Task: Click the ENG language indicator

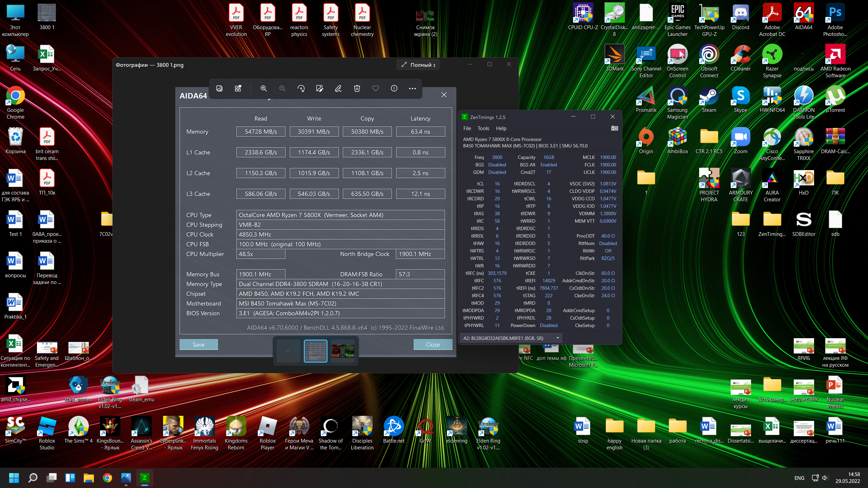Action: 799,478
